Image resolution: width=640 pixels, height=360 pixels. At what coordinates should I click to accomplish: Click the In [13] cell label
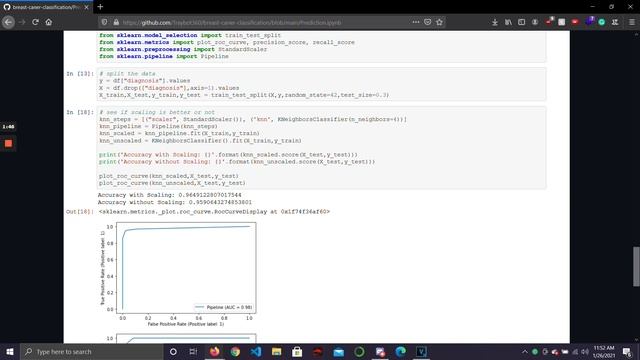(80, 74)
